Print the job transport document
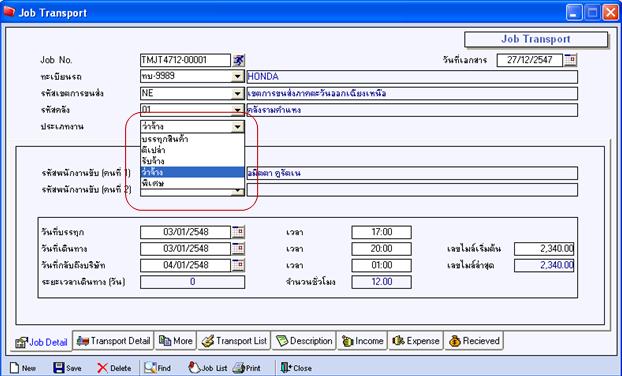This screenshot has height=376, width=622. pyautogui.click(x=247, y=368)
